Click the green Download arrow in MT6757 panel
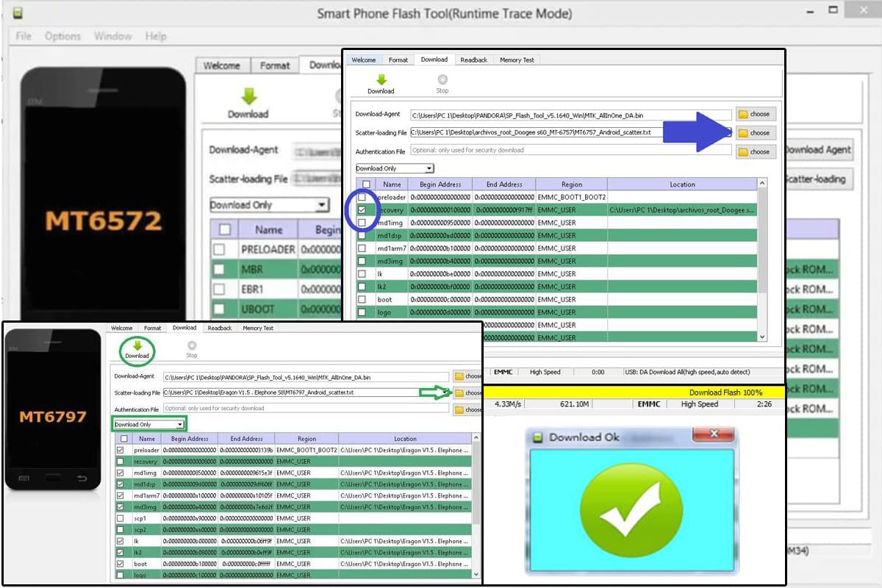 pyautogui.click(x=381, y=79)
